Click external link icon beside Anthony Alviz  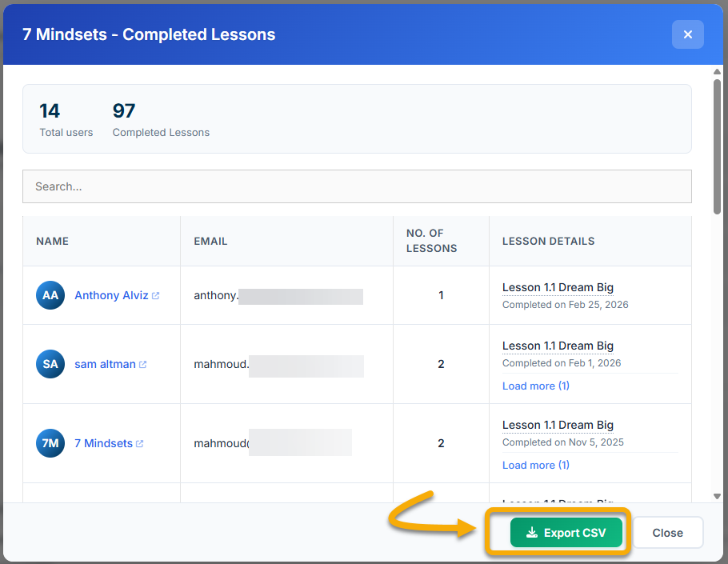click(x=155, y=296)
